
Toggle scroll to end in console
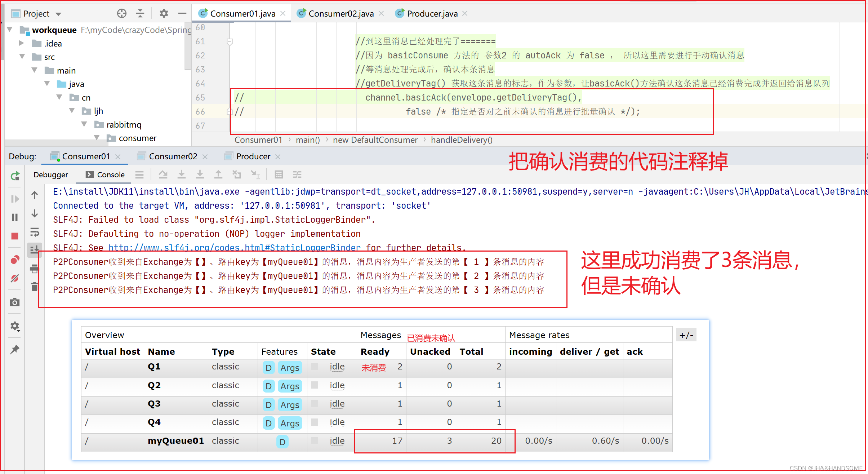point(35,249)
